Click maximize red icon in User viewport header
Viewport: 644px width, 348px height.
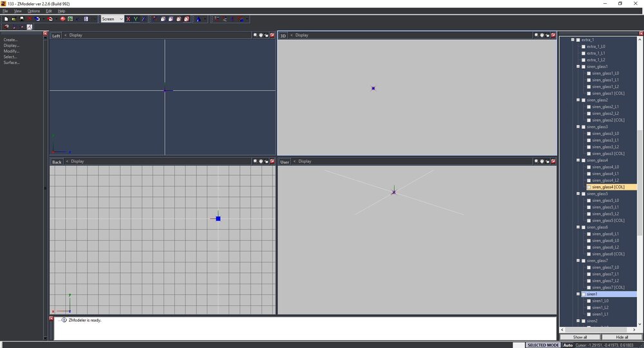[x=553, y=161]
